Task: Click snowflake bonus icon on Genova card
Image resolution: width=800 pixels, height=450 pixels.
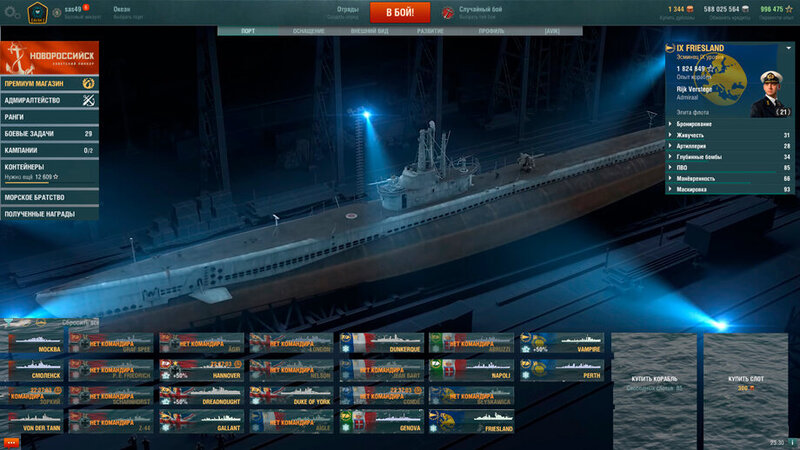Action: point(345,428)
